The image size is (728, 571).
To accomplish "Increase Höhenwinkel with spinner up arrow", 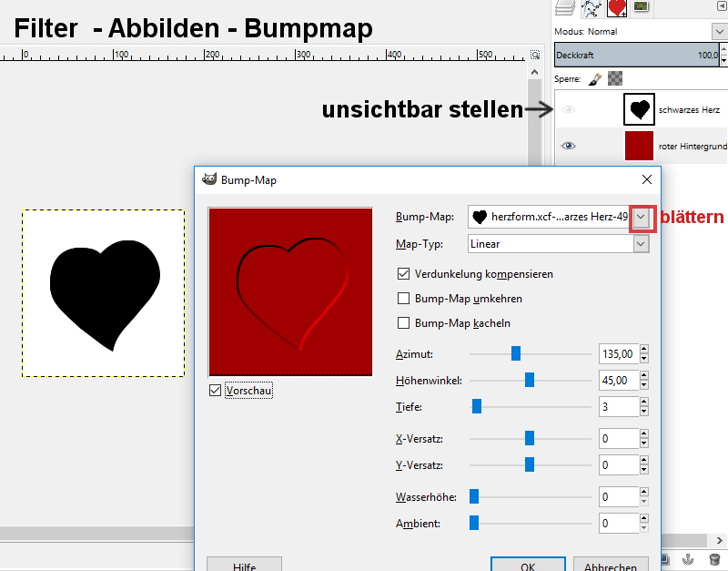I will click(644, 375).
